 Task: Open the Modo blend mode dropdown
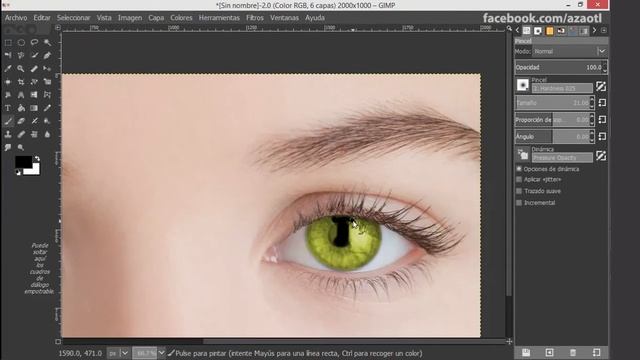pyautogui.click(x=569, y=51)
